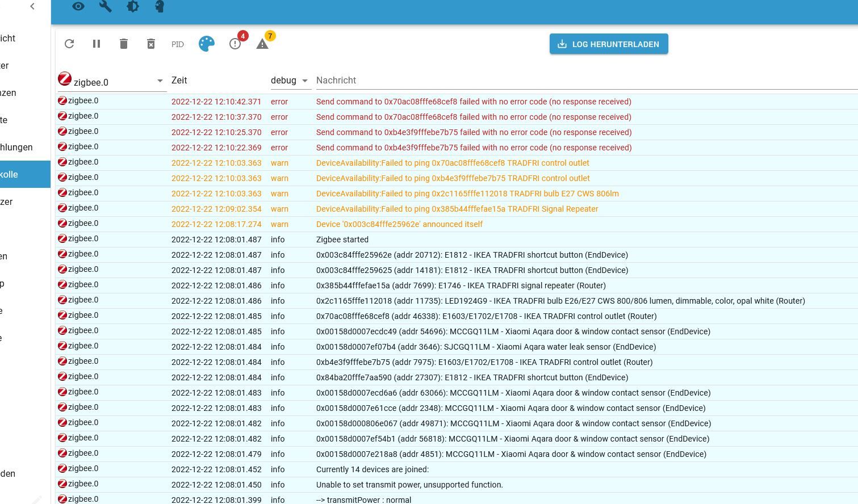This screenshot has width=858, height=504.
Task: Click the 0x70ac08fffe68cef8 control outlet info entry
Action: point(487,316)
